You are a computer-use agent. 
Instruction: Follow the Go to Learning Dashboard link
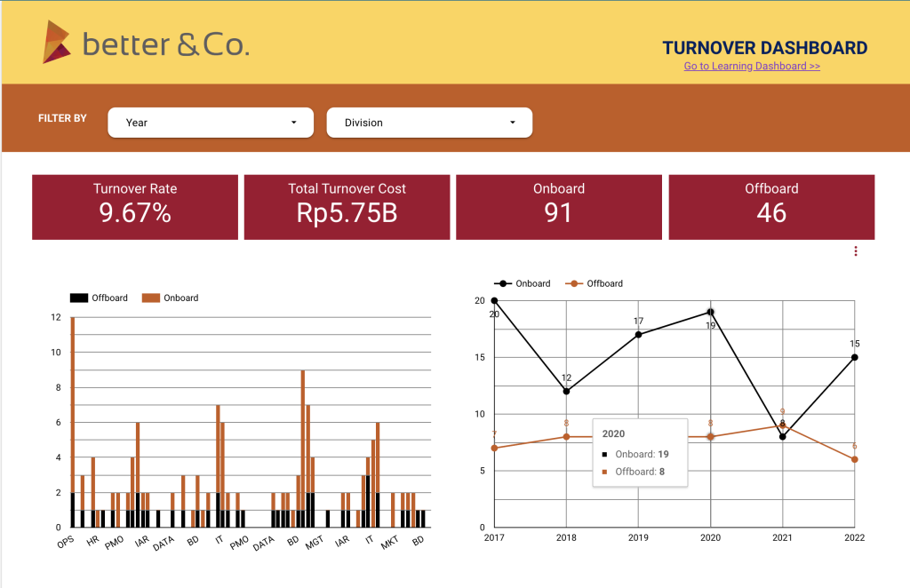[x=751, y=67]
